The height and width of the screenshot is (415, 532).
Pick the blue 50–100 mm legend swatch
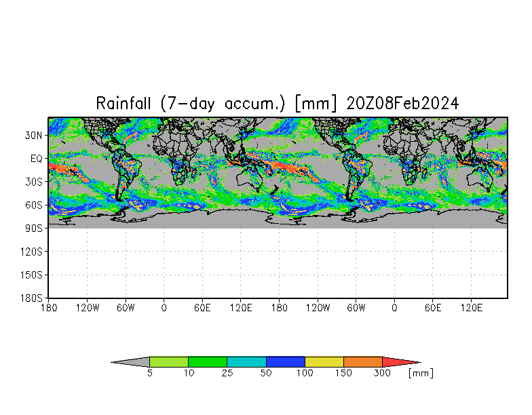pyautogui.click(x=286, y=362)
